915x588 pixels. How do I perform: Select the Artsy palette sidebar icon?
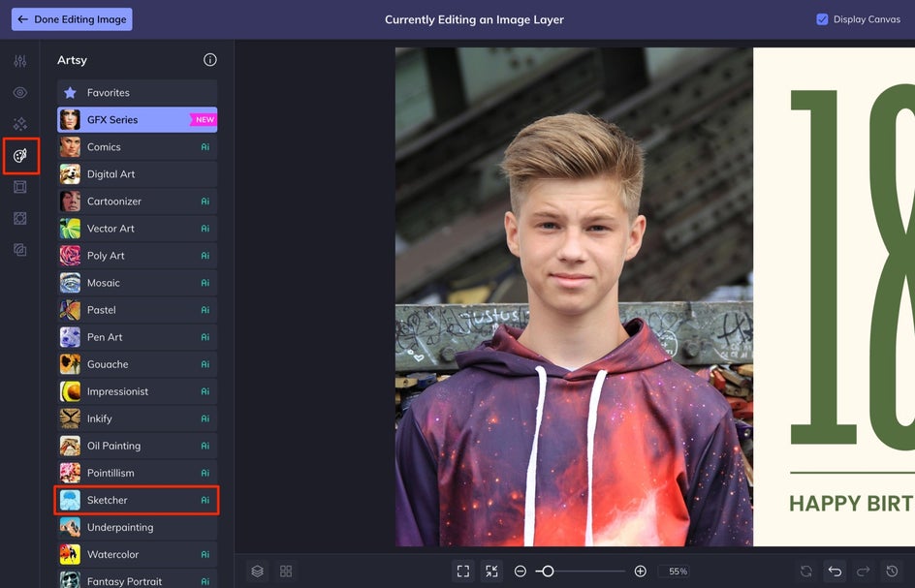[19, 156]
